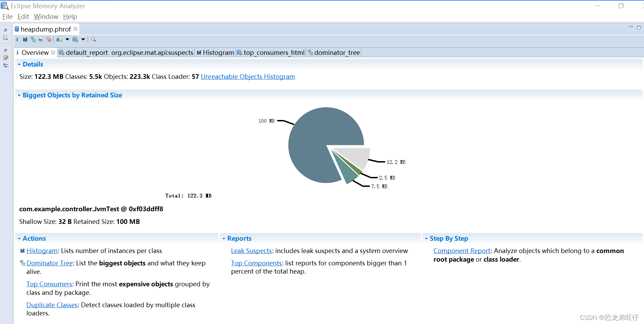644x324 pixels.
Task: Collapse the Actions section header
Action: [x=20, y=238]
